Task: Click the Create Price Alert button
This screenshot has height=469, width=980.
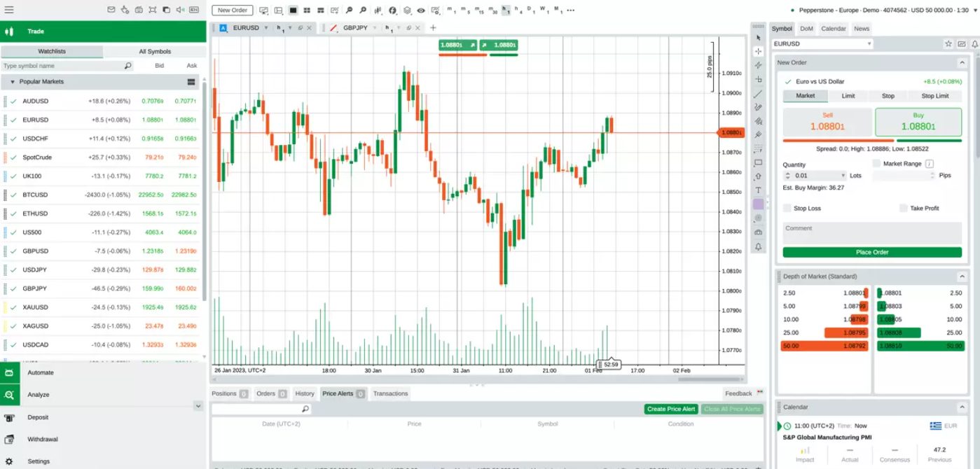Action: [x=670, y=409]
